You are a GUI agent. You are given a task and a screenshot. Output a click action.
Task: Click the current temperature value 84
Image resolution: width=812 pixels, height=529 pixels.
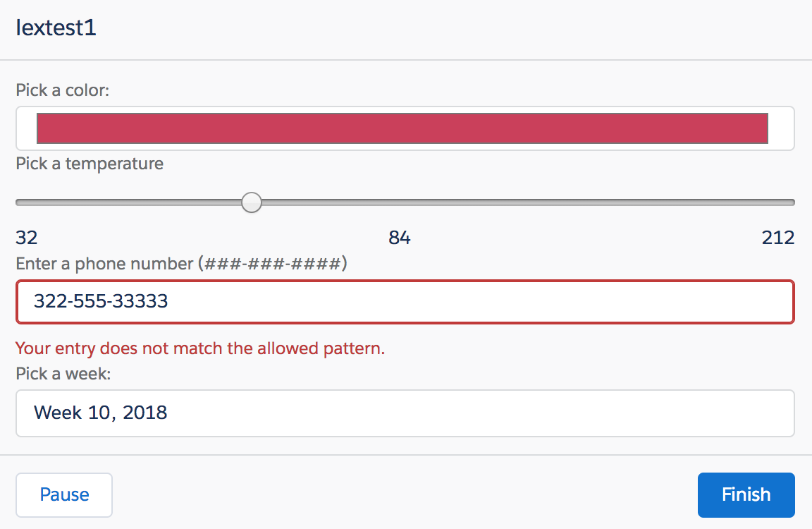(x=399, y=238)
